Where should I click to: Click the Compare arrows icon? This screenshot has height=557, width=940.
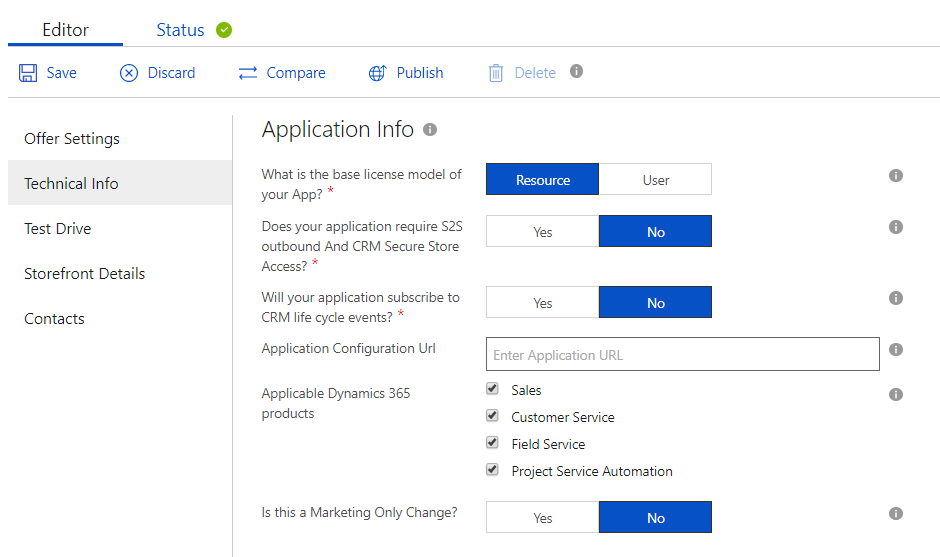pyautogui.click(x=248, y=73)
